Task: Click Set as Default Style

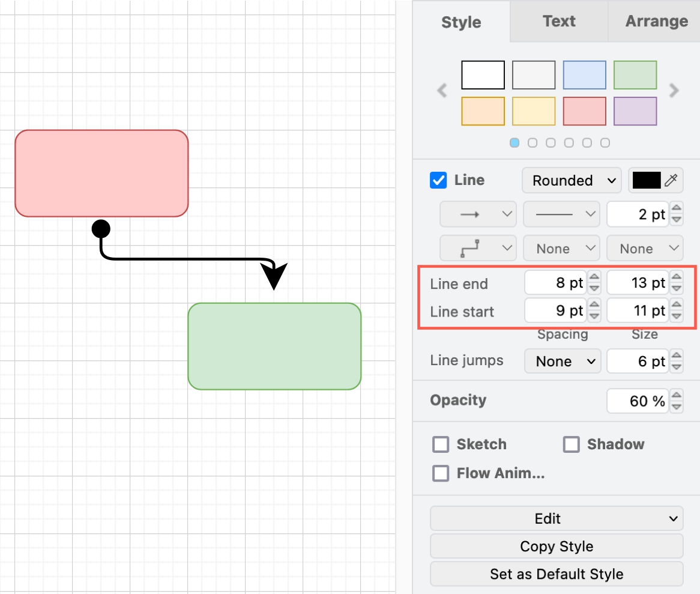Action: pos(556,574)
